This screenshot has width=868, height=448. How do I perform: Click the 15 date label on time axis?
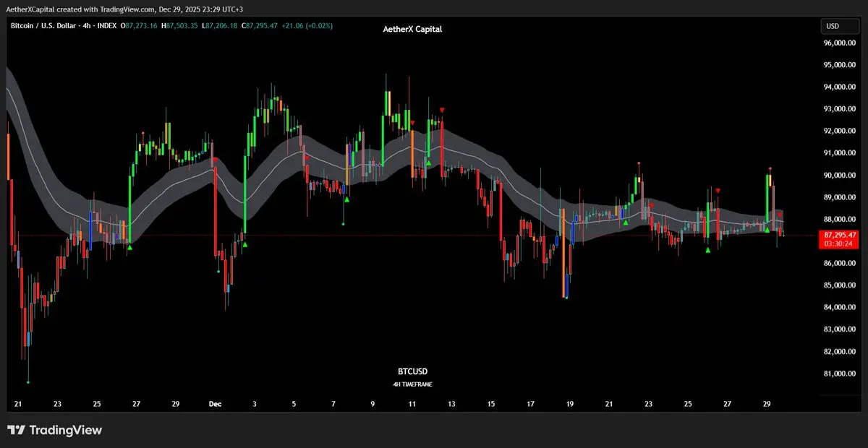point(491,405)
